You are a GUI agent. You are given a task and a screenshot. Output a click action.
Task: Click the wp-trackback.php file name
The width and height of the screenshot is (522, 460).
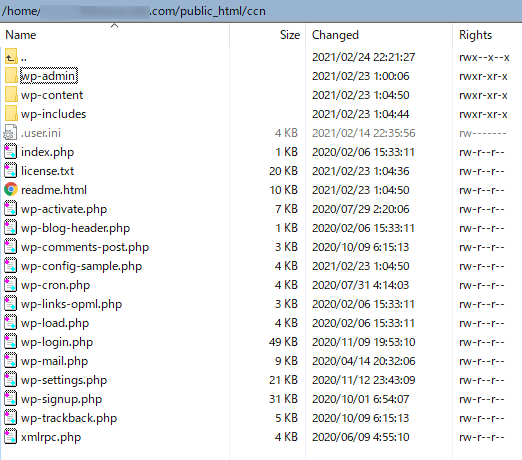pyautogui.click(x=69, y=418)
